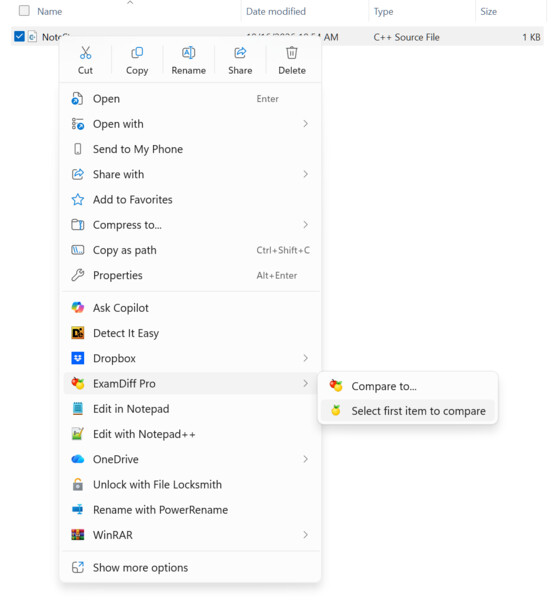
Task: Click the ExamDiff Pro fruit icon
Action: (78, 383)
